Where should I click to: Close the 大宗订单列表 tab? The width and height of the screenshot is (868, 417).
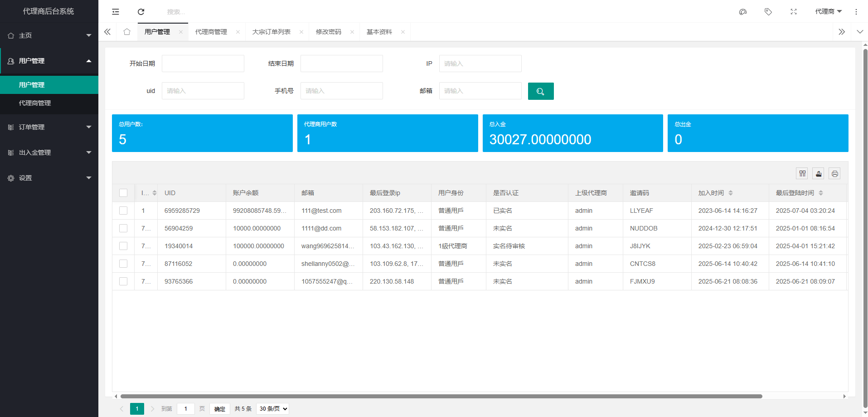301,32
